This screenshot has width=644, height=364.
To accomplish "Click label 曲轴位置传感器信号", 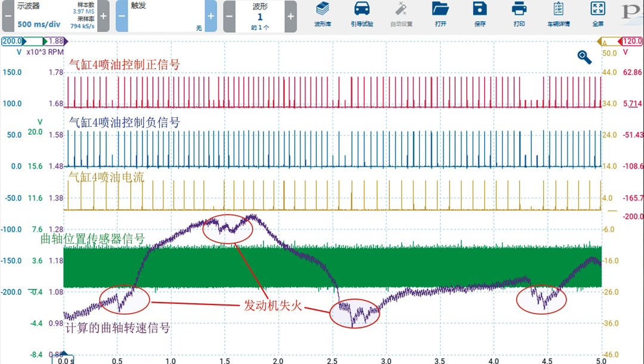I will (x=93, y=238).
